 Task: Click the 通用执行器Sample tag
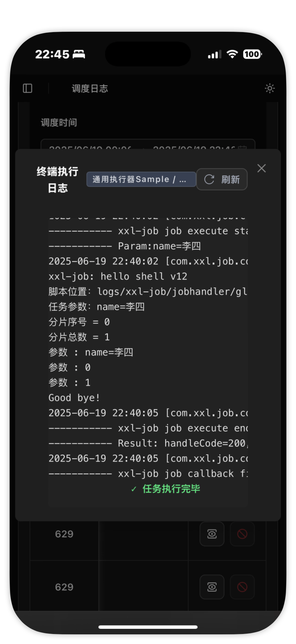pos(141,179)
